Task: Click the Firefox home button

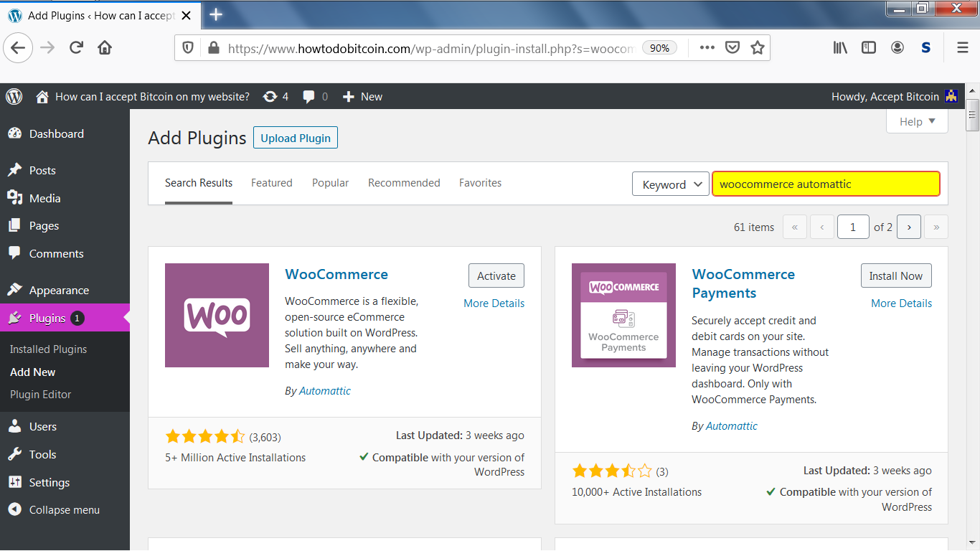Action: (x=105, y=48)
